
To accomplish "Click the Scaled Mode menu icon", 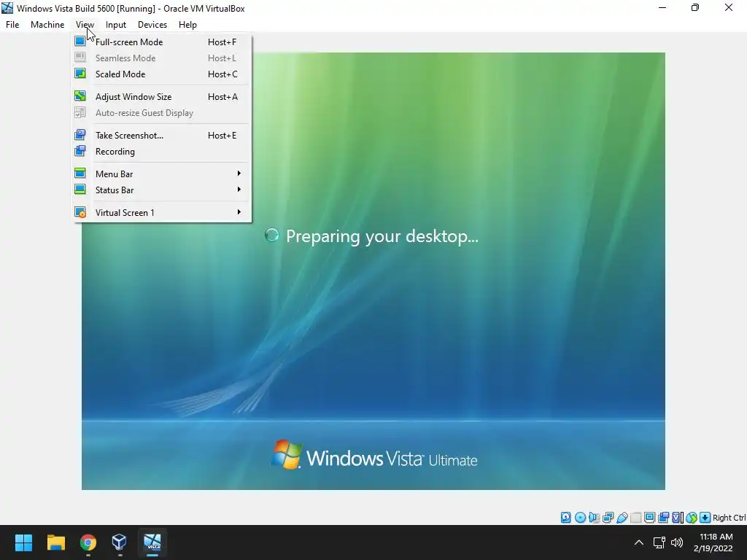I will coord(80,74).
